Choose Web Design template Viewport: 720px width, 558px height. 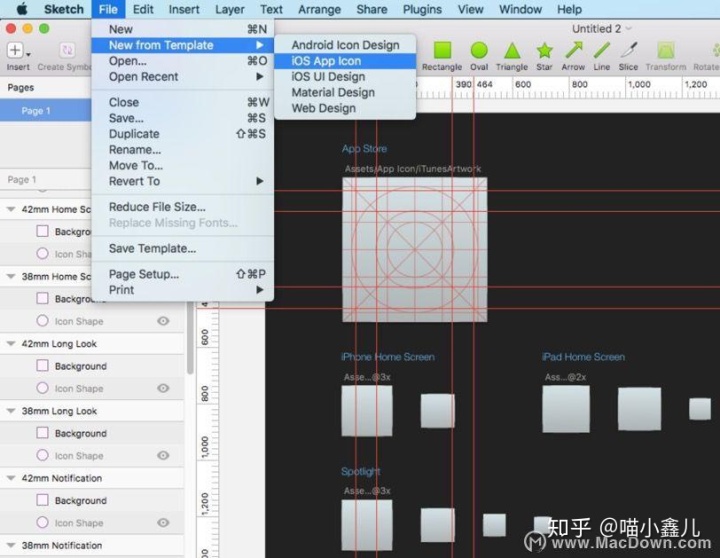point(345,108)
